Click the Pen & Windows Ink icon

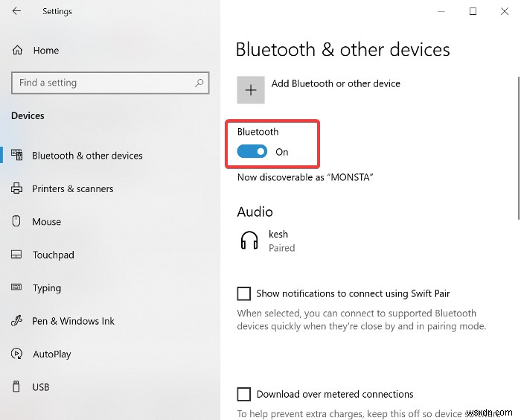point(16,320)
